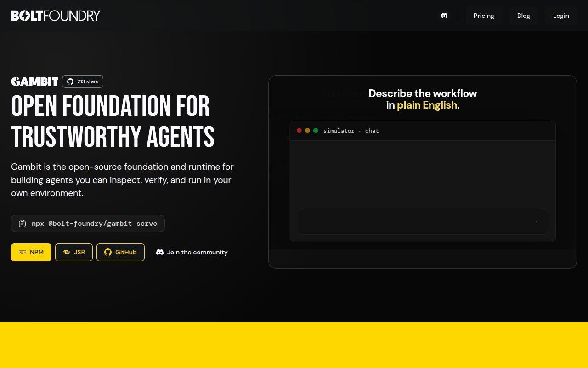Open the NPM package button
This screenshot has height=368, width=588.
[31, 252]
